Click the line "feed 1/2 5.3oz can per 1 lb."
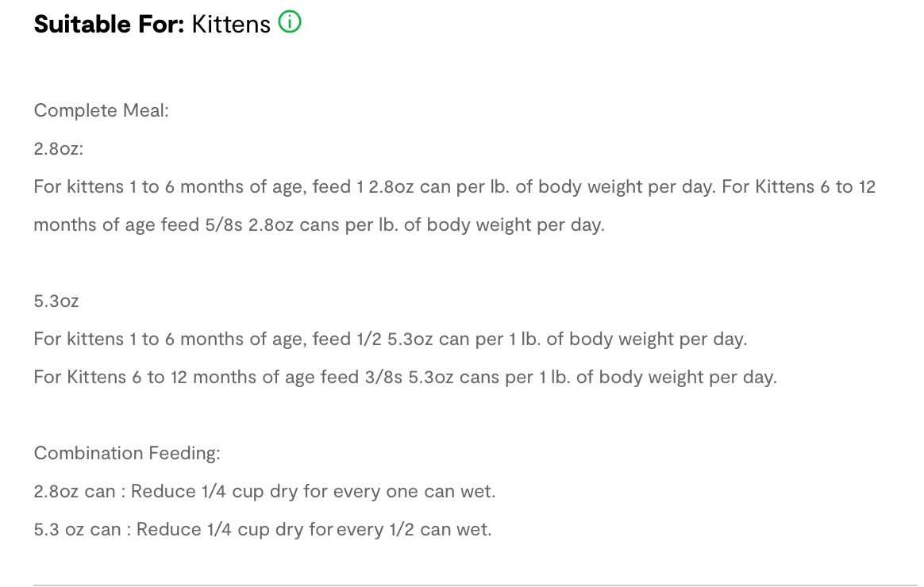Screen dimensions: 924x587 (390, 339)
